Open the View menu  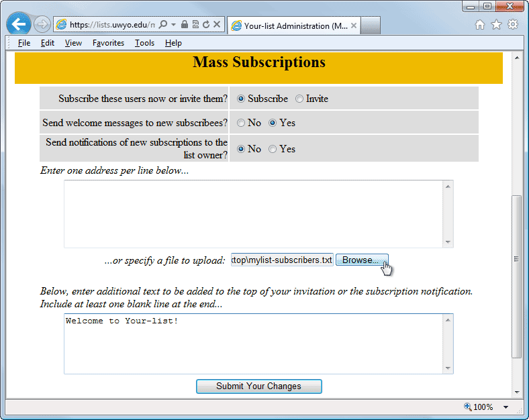[x=73, y=43]
